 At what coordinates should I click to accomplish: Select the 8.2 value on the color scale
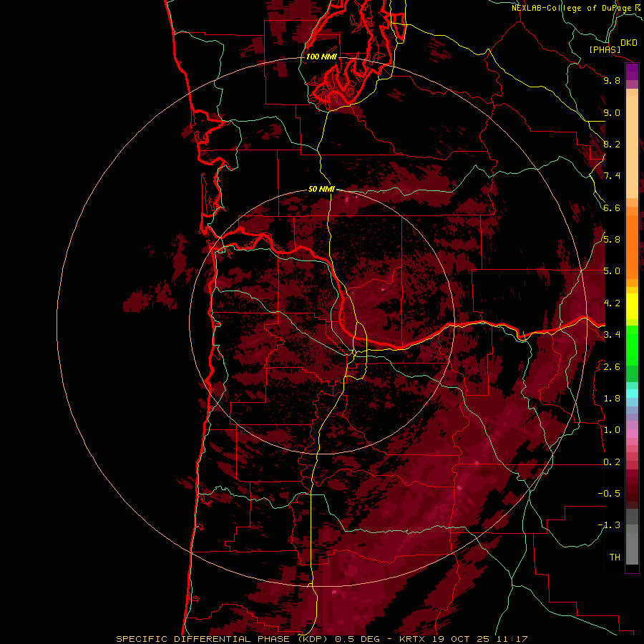(612, 145)
